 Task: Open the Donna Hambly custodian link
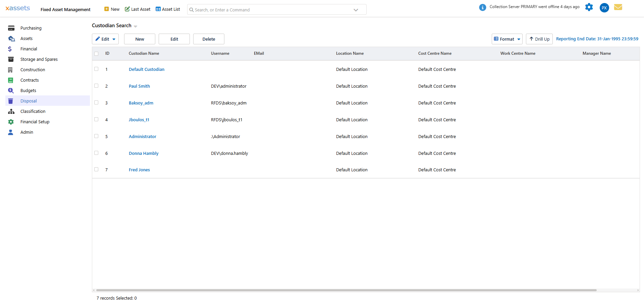(144, 153)
